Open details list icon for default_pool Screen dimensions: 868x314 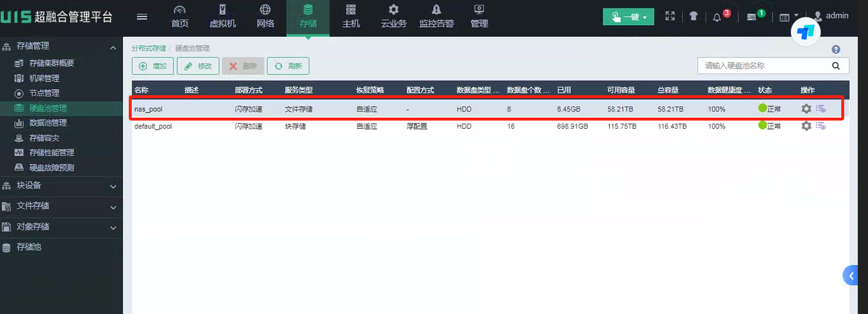[x=821, y=126]
